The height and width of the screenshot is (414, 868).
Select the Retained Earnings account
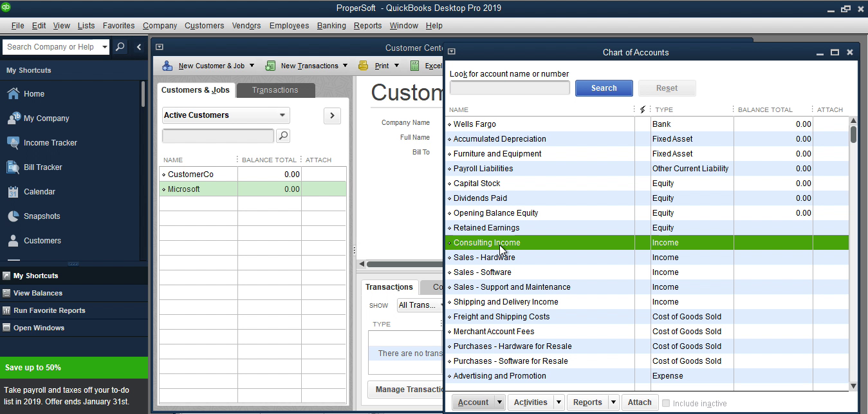[x=647, y=228]
